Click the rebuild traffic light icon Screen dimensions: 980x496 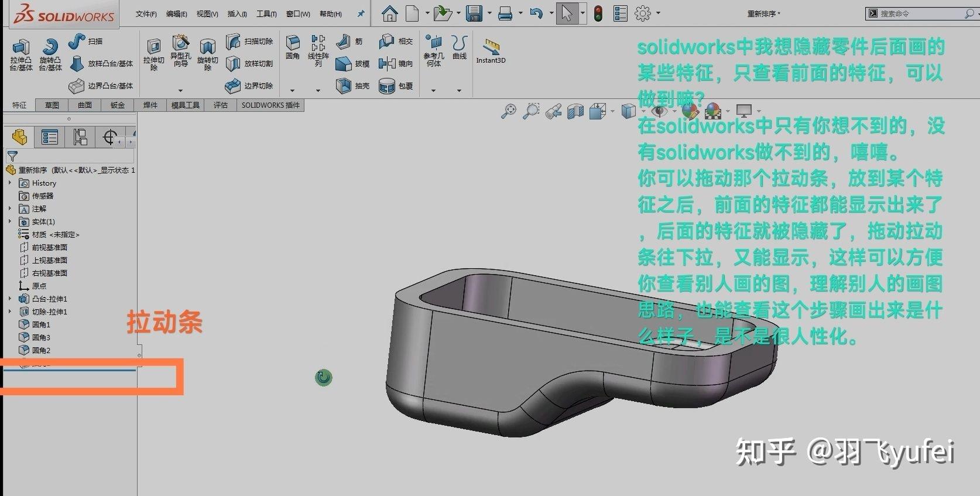tap(598, 13)
